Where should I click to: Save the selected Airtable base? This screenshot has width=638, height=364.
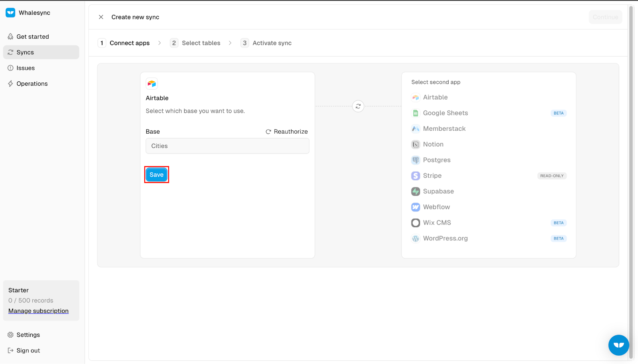[156, 175]
